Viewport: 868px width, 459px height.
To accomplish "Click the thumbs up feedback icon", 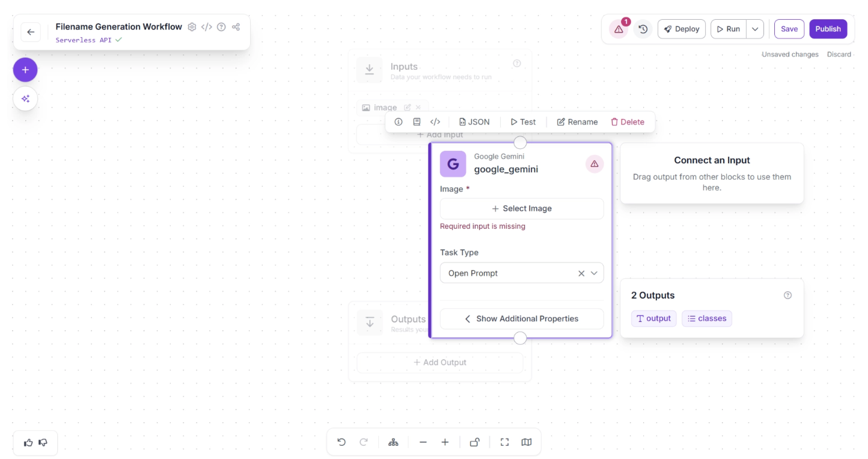I will point(28,443).
